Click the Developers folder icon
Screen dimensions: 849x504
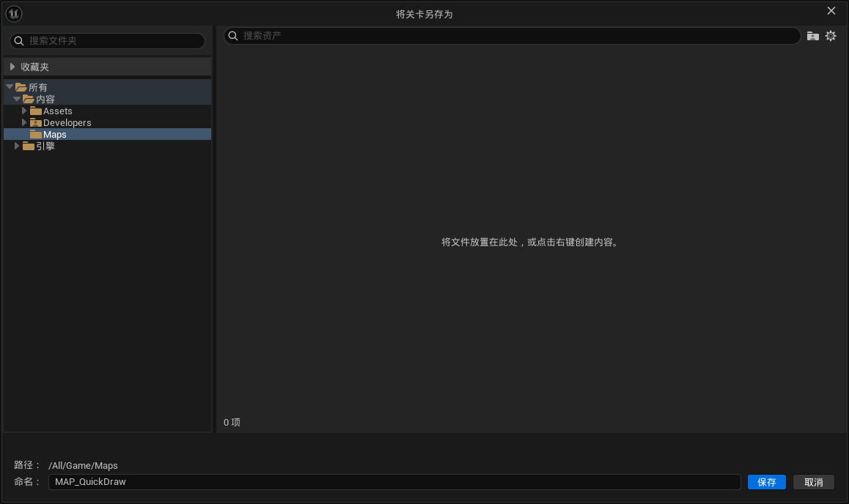(x=36, y=123)
